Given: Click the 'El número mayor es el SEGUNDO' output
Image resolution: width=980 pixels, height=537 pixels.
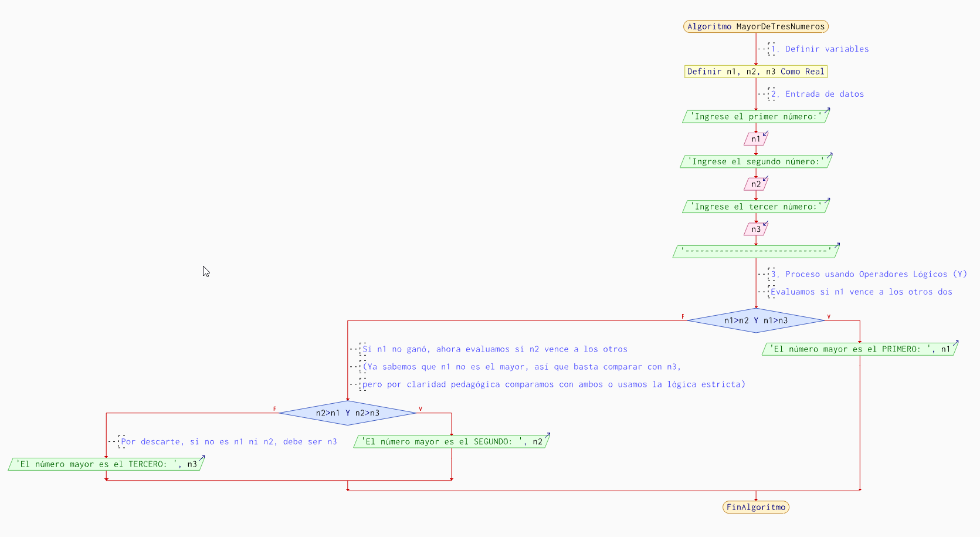Looking at the screenshot, I should [x=451, y=442].
